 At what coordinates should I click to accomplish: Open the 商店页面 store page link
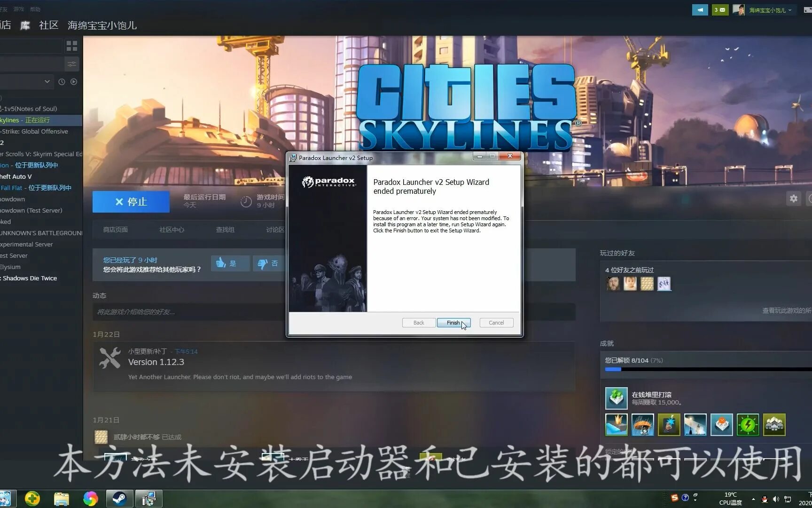coord(116,230)
